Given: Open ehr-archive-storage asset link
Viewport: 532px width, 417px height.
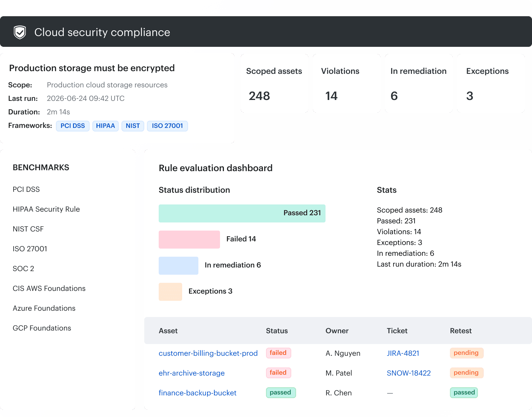Looking at the screenshot, I should tap(192, 373).
